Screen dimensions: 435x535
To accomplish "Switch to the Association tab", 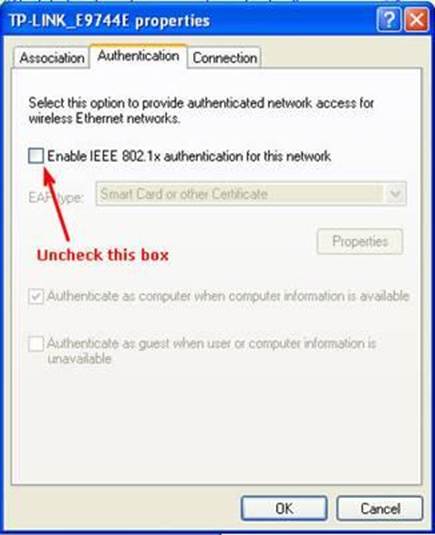I will point(52,58).
